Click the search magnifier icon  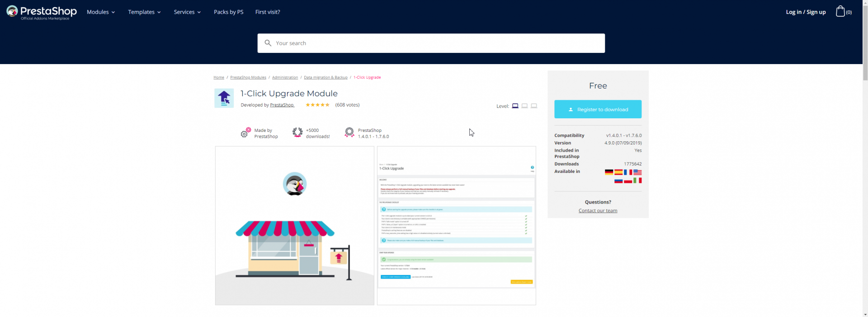point(268,43)
